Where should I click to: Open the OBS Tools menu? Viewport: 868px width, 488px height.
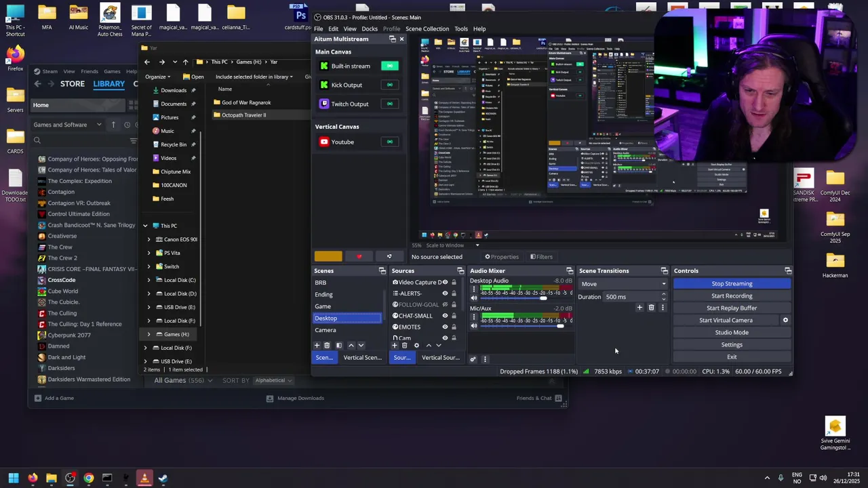(x=461, y=29)
